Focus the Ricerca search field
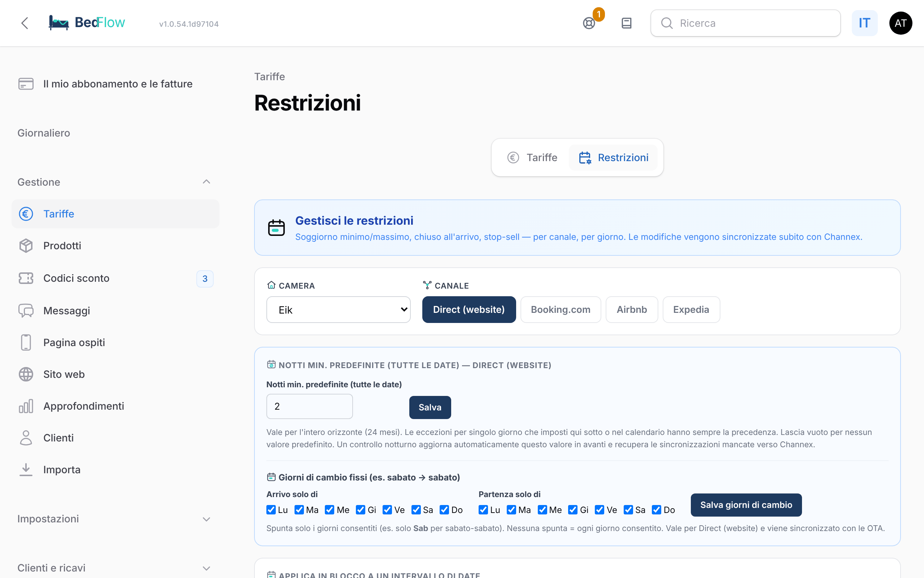The width and height of the screenshot is (924, 578). (745, 23)
